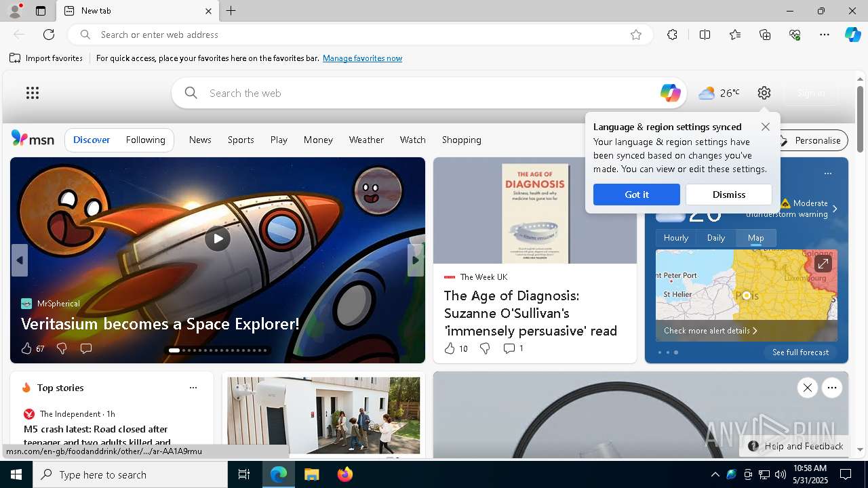Open See full forecast link

click(x=800, y=352)
